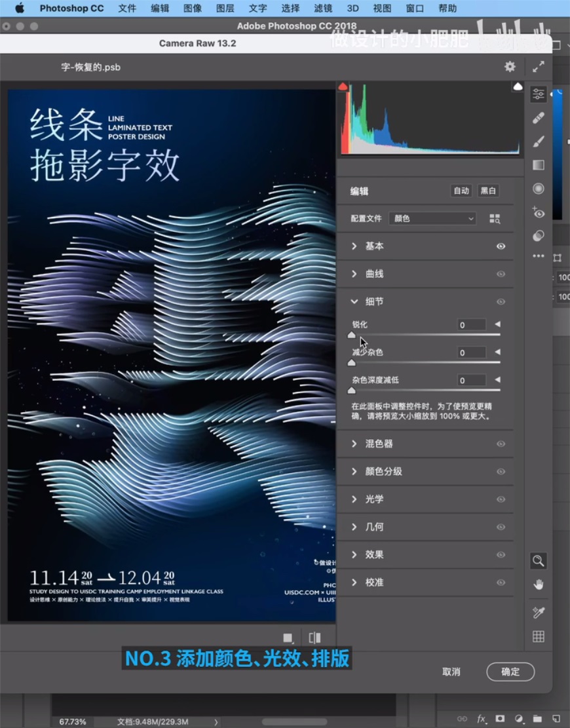Toggle visibility eye for 效果 panel
Screen dimensions: 570x728
(x=501, y=555)
